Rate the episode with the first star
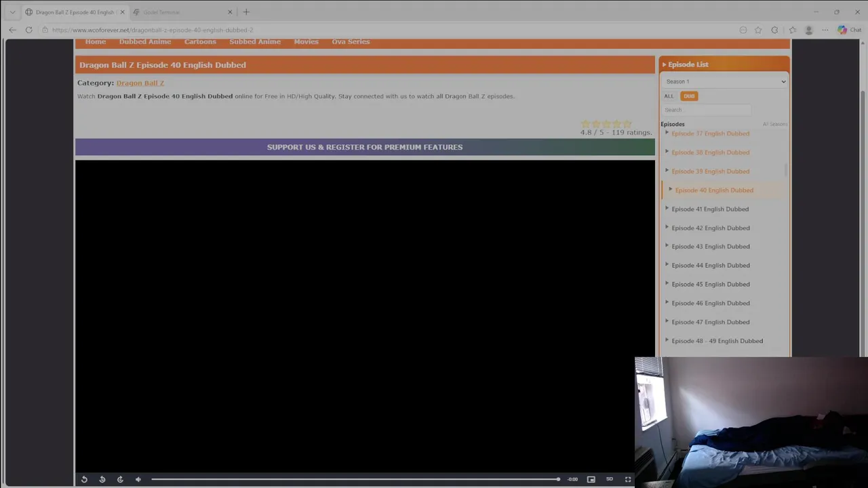 point(585,124)
